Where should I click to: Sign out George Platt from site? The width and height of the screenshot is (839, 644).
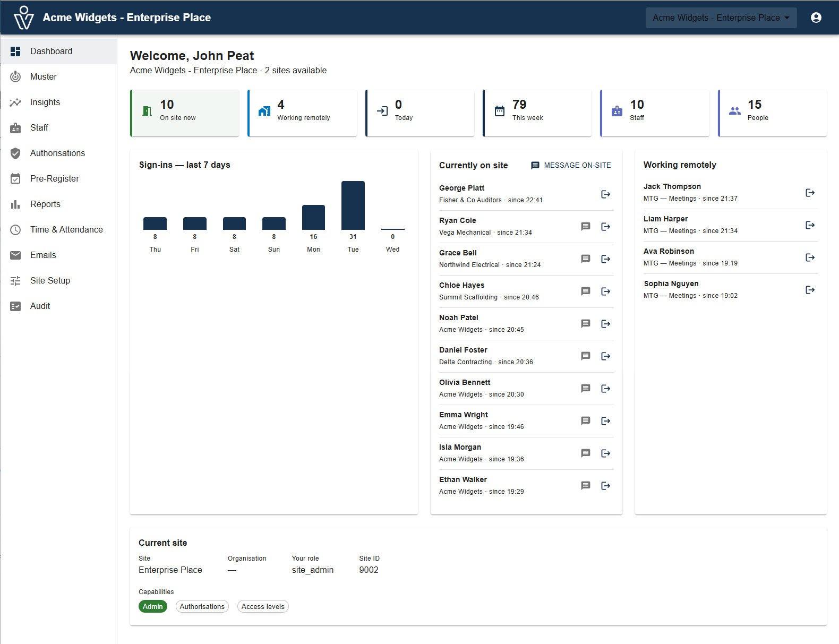coord(606,194)
